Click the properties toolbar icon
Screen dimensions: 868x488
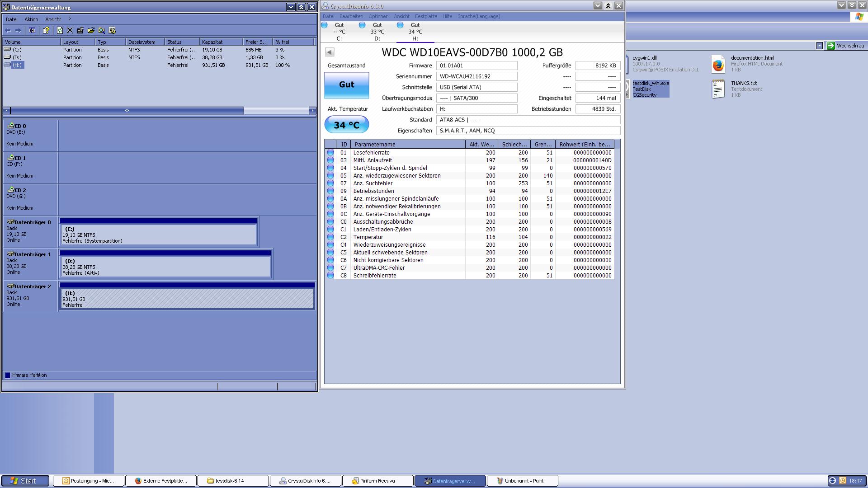point(80,30)
